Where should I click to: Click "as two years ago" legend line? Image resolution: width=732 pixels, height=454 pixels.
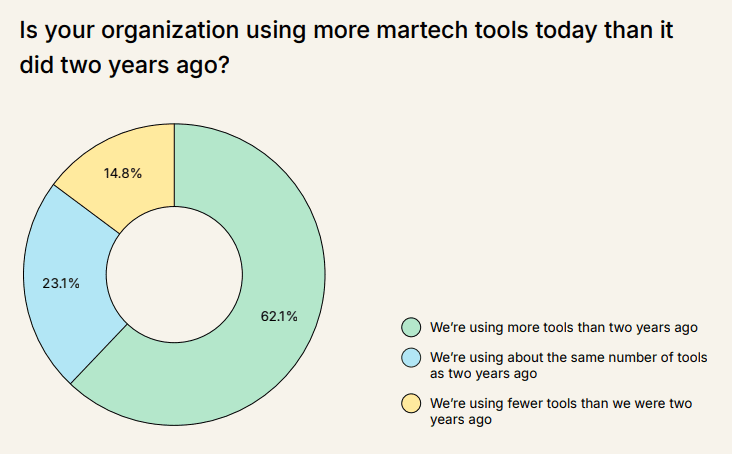pyautogui.click(x=484, y=374)
